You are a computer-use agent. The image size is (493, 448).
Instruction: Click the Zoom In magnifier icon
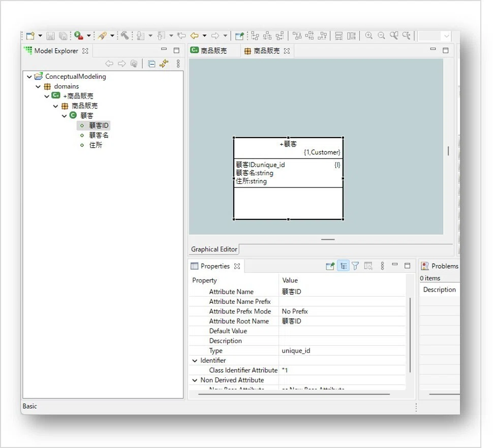pyautogui.click(x=369, y=36)
